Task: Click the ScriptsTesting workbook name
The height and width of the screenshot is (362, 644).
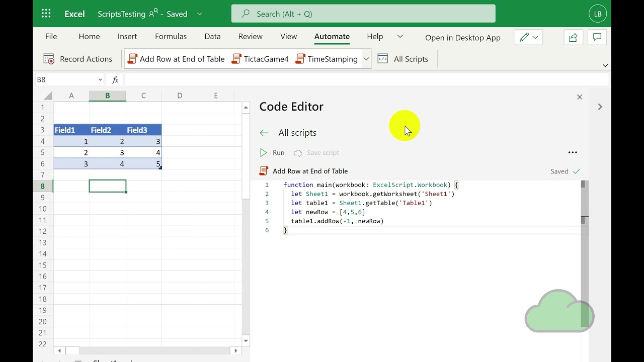Action: click(122, 14)
